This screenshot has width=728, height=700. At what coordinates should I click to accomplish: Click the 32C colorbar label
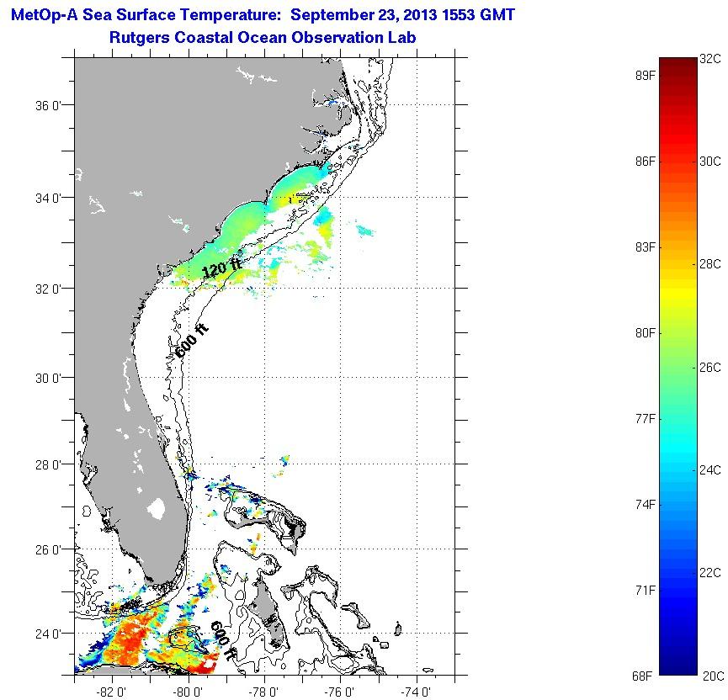[710, 59]
